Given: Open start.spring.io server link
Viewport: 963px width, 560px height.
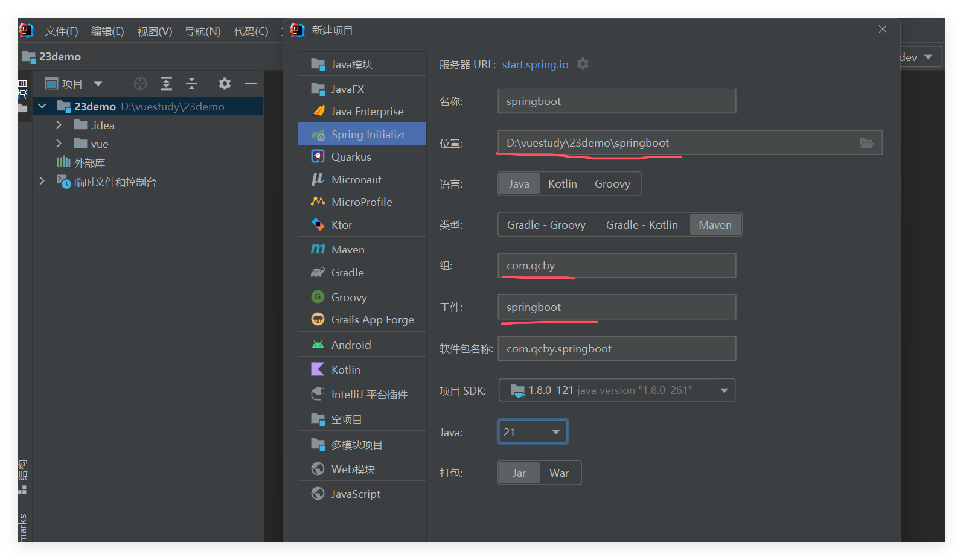Looking at the screenshot, I should 535,65.
